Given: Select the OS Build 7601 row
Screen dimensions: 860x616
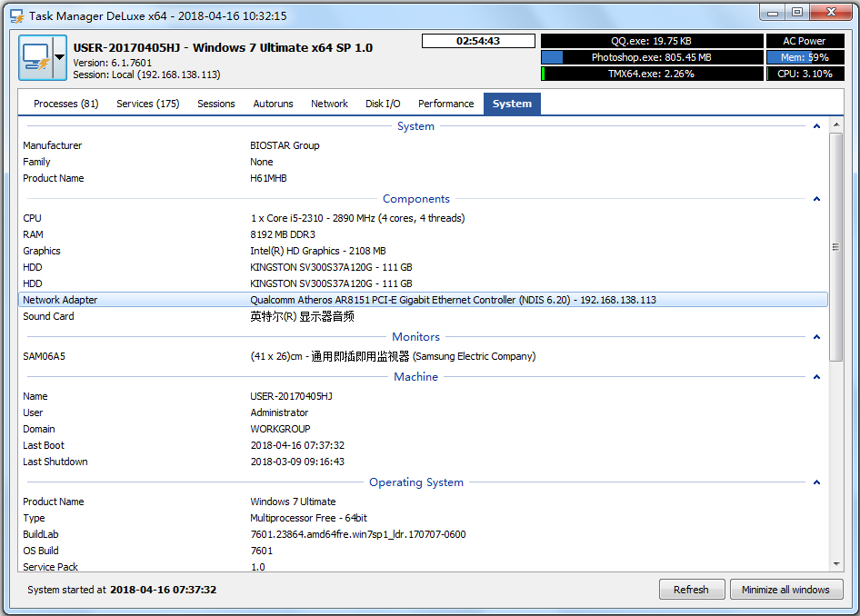Looking at the screenshot, I should pyautogui.click(x=423, y=551).
